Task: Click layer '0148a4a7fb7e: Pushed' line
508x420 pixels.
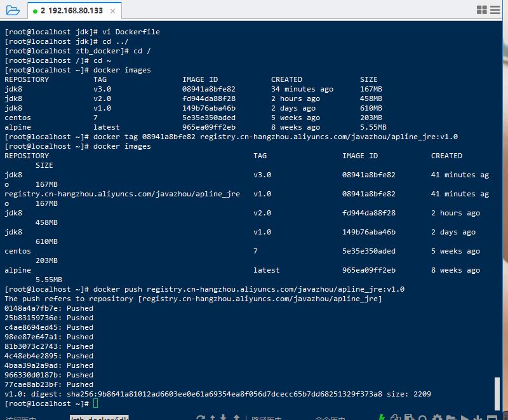Action: 49,308
